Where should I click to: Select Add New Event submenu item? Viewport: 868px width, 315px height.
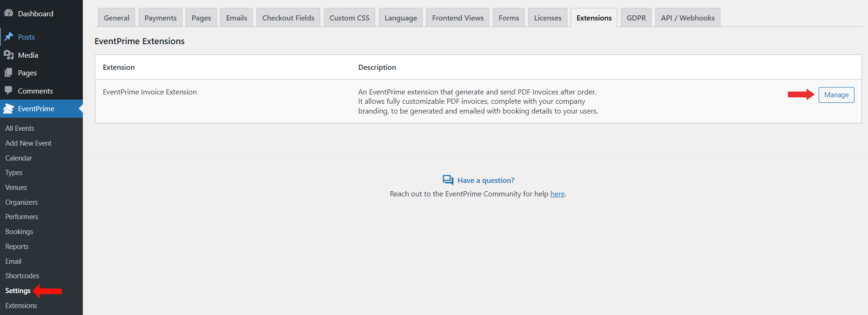click(28, 143)
